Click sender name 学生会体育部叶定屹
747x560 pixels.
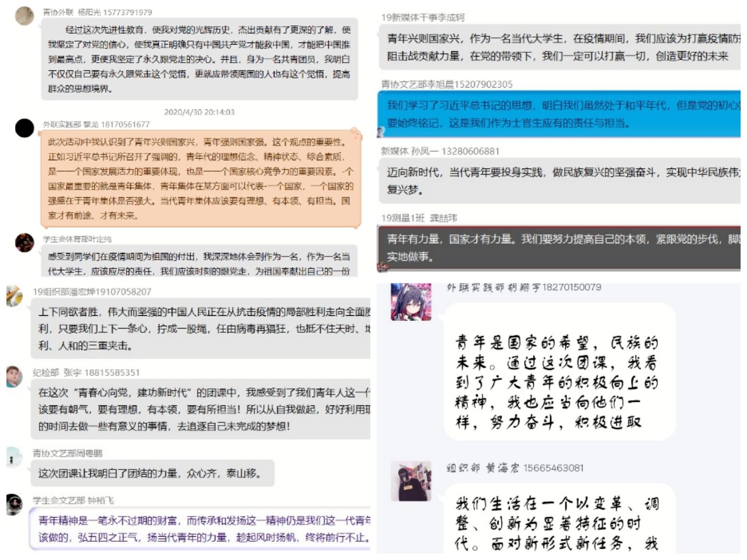(x=77, y=239)
